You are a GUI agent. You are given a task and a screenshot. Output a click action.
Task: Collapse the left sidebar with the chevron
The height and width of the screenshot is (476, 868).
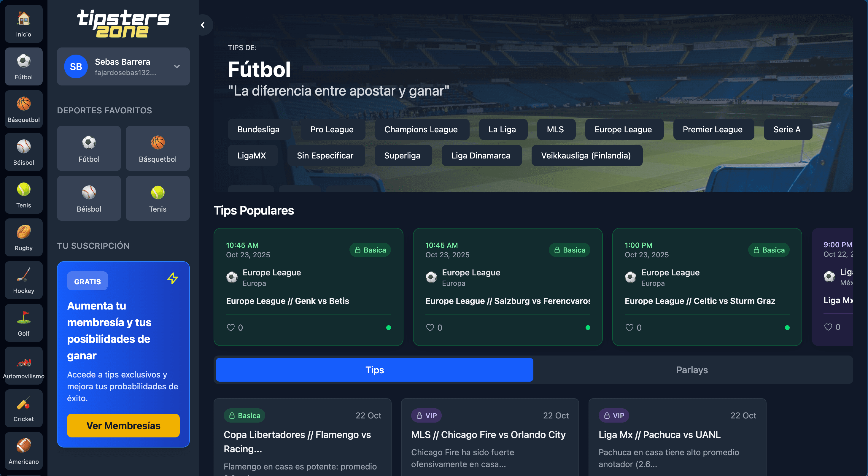(203, 25)
